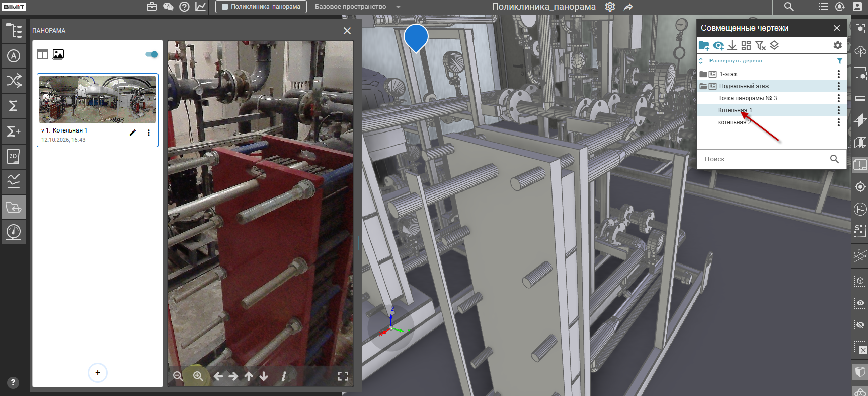
Task: Open the chat messages icon
Action: click(x=168, y=7)
